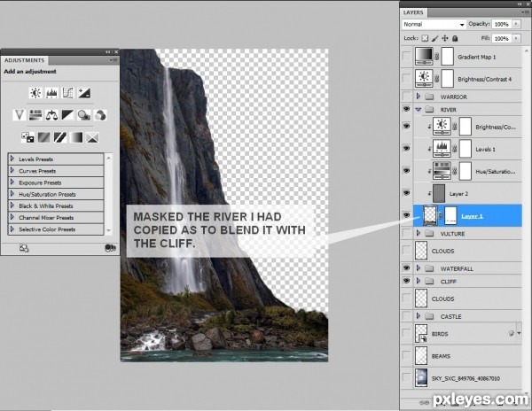Show the Gradient Map 1 layer
Viewport: 532px width, 411px height.
pos(406,57)
